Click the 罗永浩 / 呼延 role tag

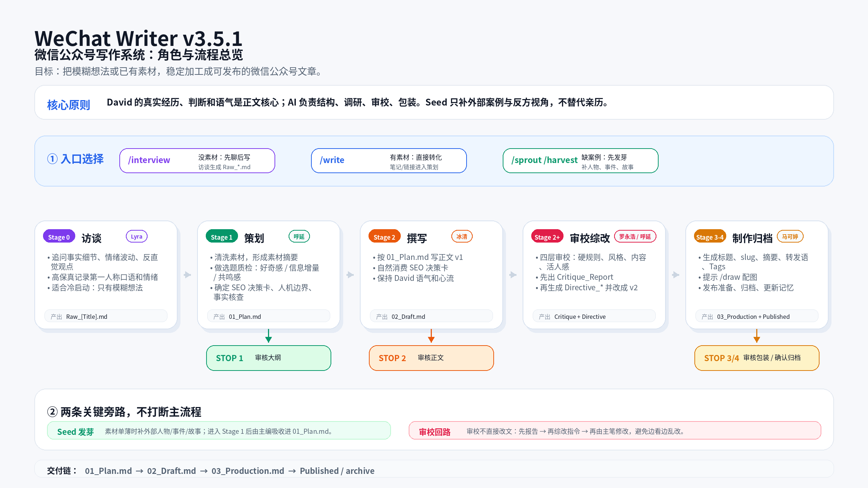tap(635, 236)
